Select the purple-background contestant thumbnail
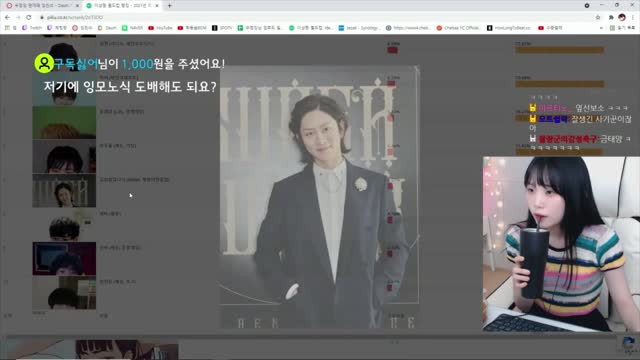The image size is (640, 360). [x=64, y=258]
